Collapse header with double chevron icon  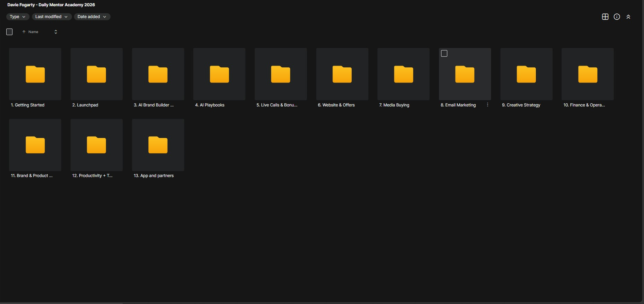628,16
